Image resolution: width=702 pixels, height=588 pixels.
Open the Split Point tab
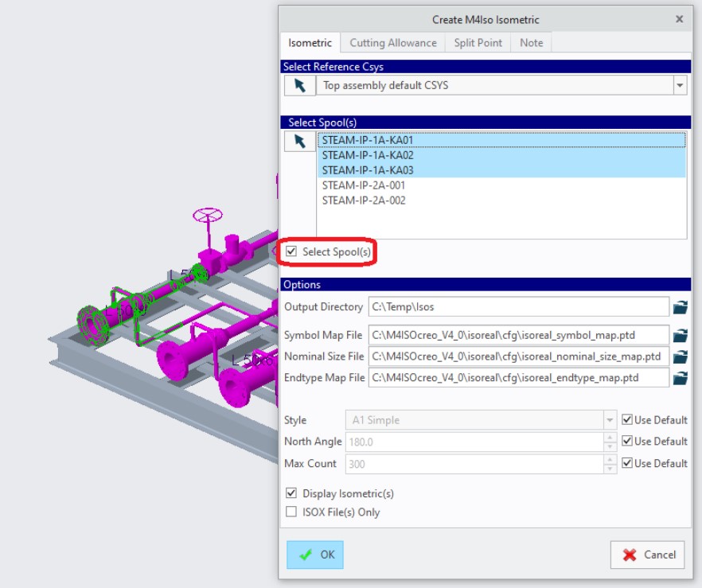[x=478, y=43]
